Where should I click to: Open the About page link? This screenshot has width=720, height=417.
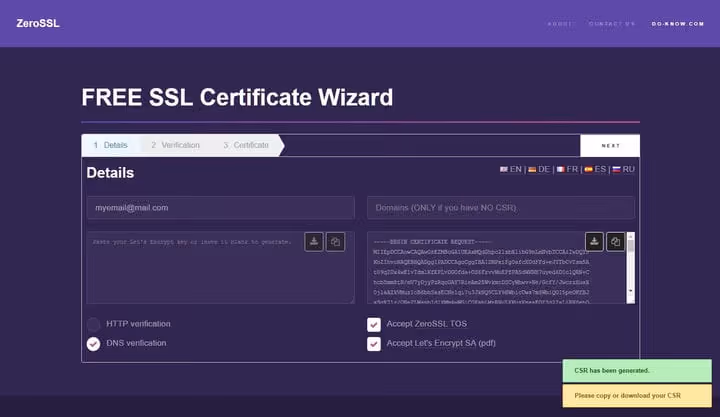pyautogui.click(x=560, y=23)
